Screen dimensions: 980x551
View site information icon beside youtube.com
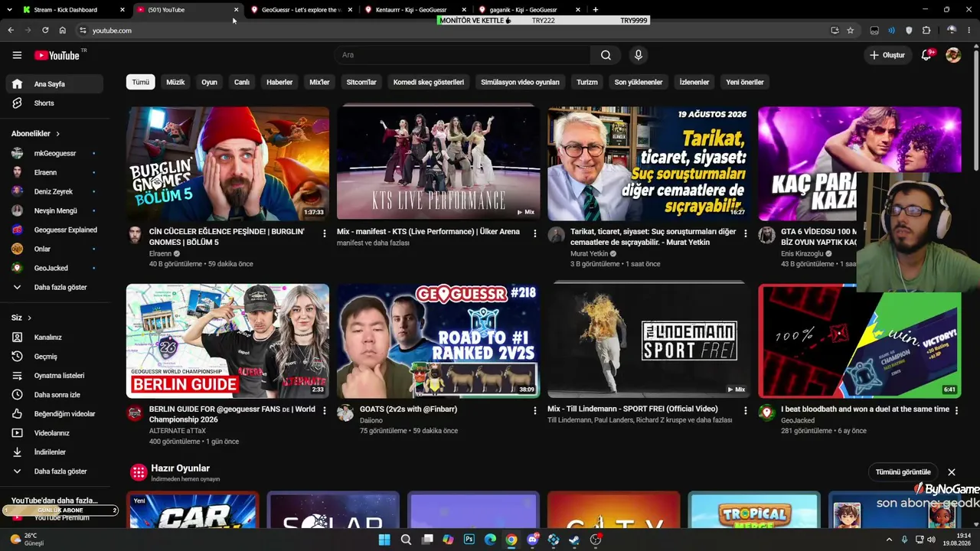tap(83, 31)
